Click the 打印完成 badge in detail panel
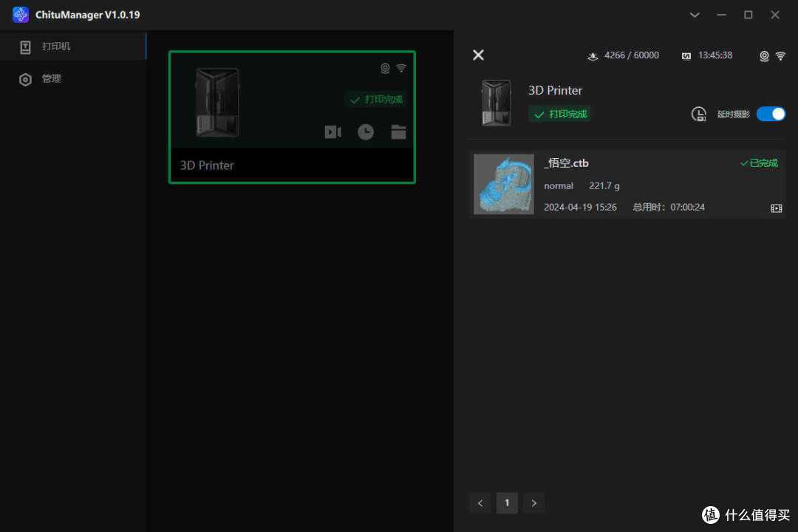Image resolution: width=798 pixels, height=532 pixels. 559,114
